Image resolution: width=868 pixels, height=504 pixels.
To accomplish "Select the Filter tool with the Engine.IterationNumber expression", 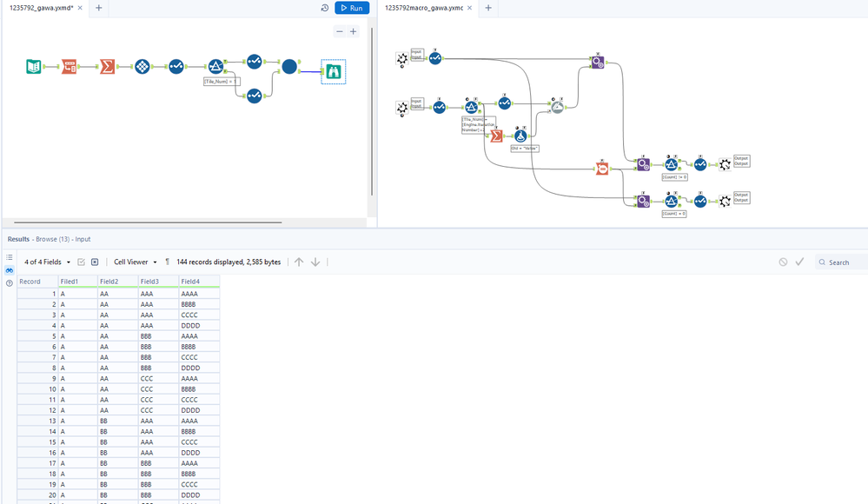I will (472, 107).
